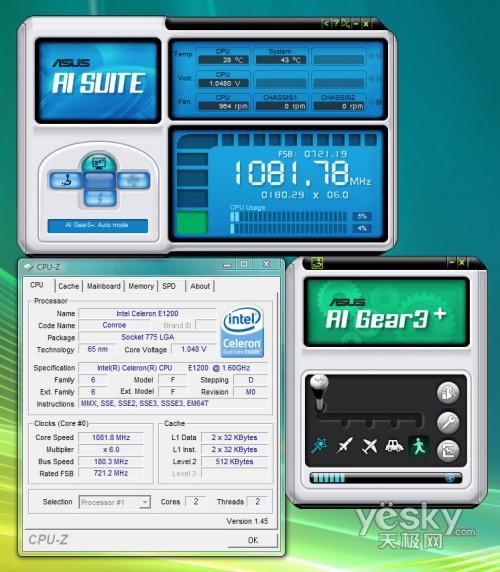Adjust the AI Gear3+ bottom slider bar
Viewport: 500px width, 572px height.
(x=385, y=478)
